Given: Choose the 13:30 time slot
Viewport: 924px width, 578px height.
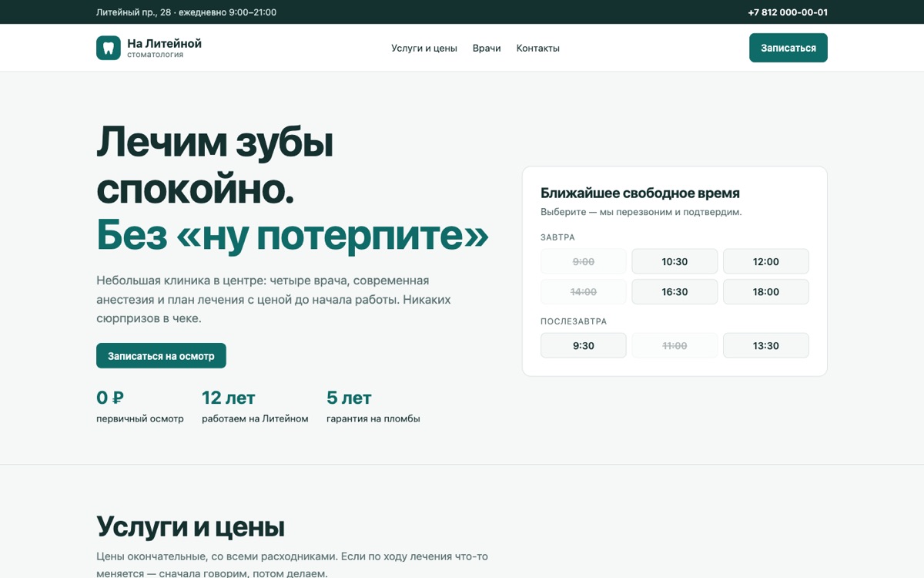Looking at the screenshot, I should pyautogui.click(x=766, y=345).
